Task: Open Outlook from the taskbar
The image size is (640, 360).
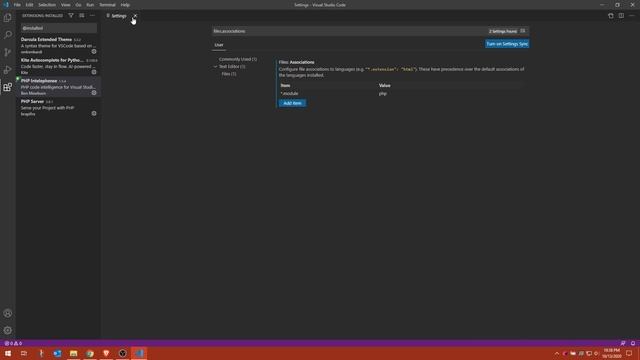Action: [57, 353]
